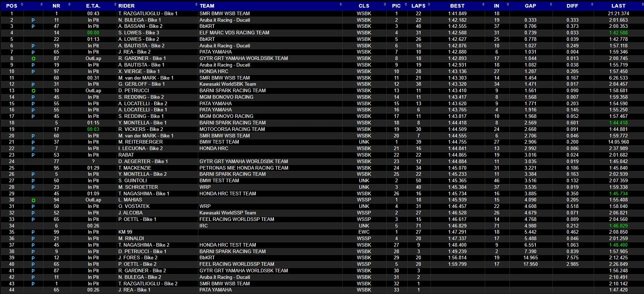The image size is (644, 294).
Task: Click the last lap value 21:21.374
Action: tap(618, 13)
